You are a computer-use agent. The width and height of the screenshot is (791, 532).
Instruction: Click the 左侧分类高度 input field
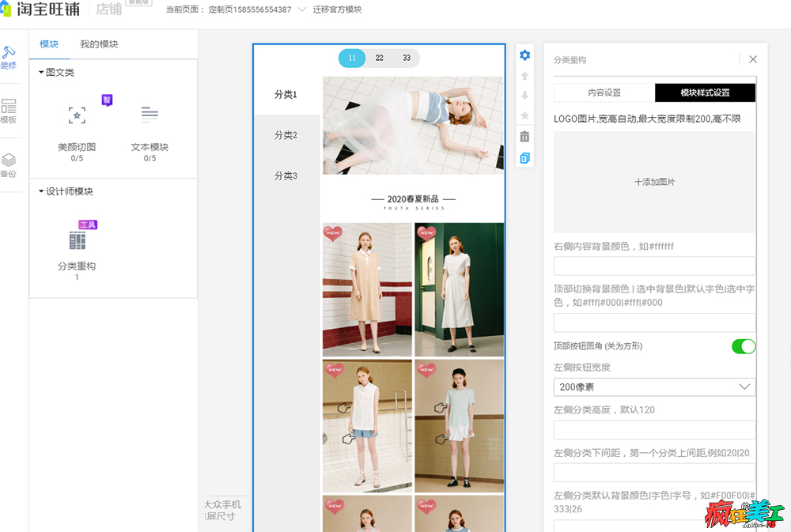pyautogui.click(x=654, y=430)
